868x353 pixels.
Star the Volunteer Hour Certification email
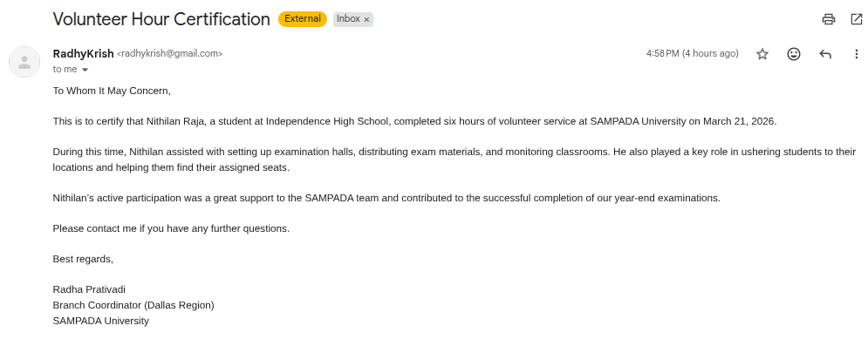(762, 54)
